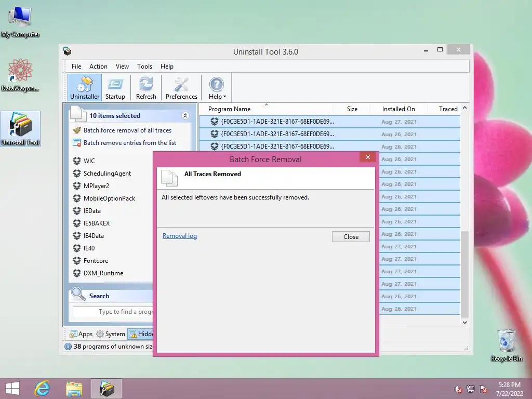Click the info icon in status bar

pos(68,347)
